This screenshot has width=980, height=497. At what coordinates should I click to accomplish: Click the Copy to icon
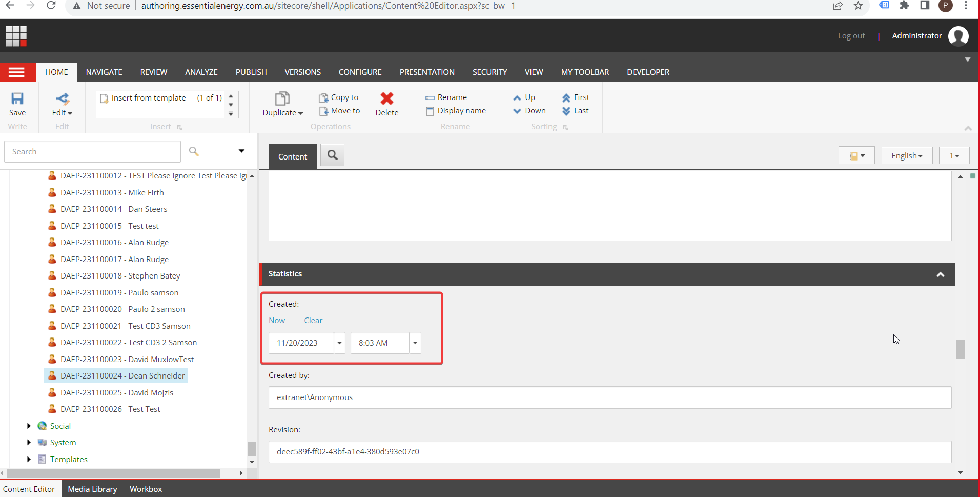323,97
